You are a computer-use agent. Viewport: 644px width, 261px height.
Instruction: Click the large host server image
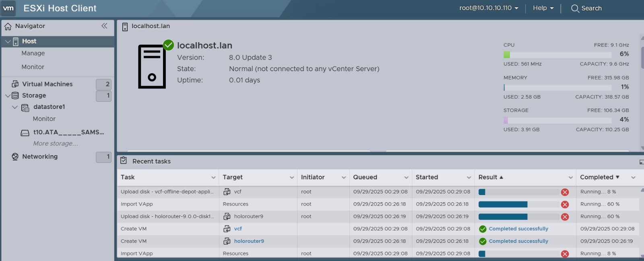pos(152,66)
